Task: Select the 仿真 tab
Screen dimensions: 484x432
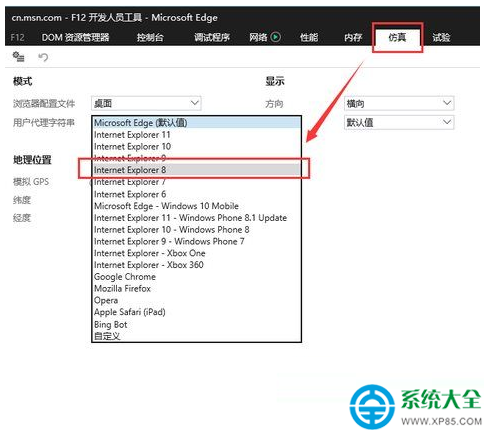Action: pos(397,37)
